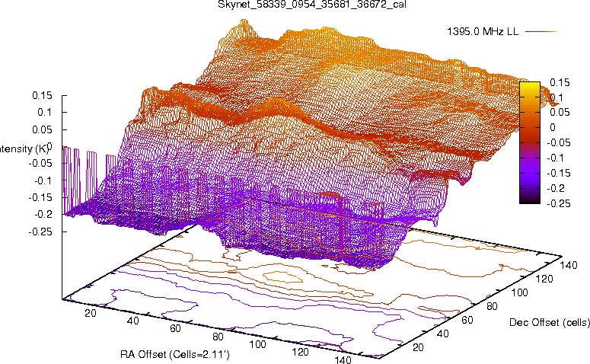Click the Dec axis tick label 60
Screen dimensions: 590x364
coord(467,320)
